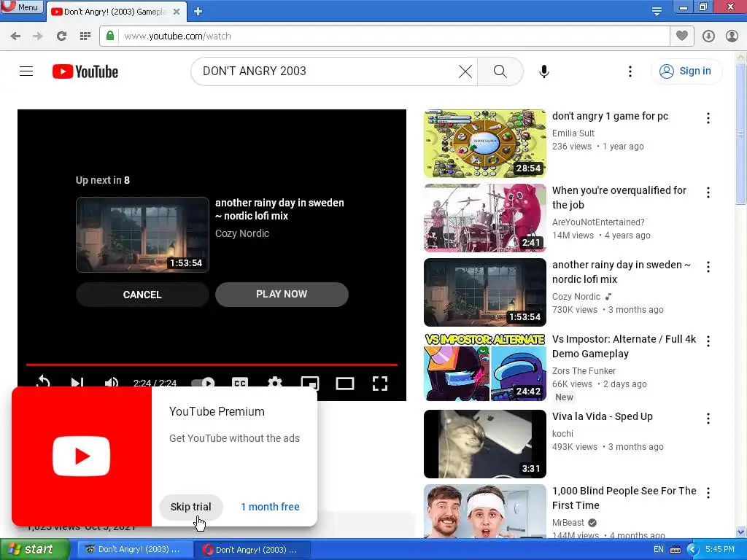Open options for 1,000 Blind People video
Screen dimensions: 747x560
[708, 492]
